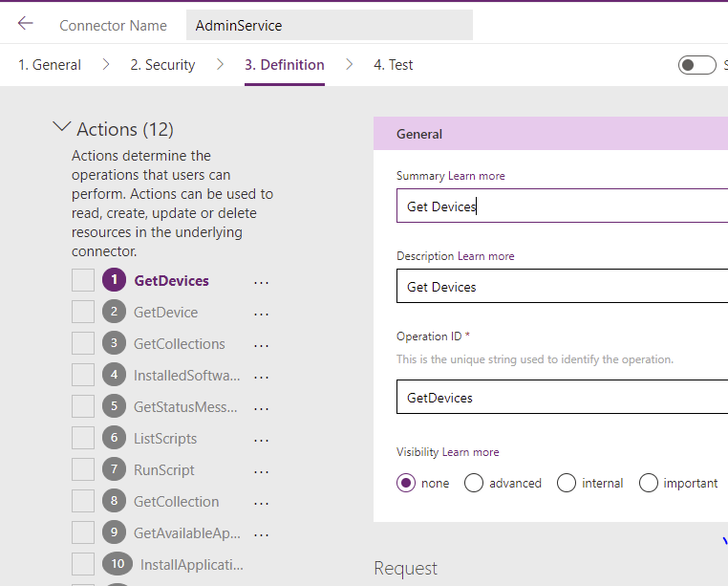Go to the 1. General tab
Image resolution: width=728 pixels, height=586 pixels.
coord(50,65)
